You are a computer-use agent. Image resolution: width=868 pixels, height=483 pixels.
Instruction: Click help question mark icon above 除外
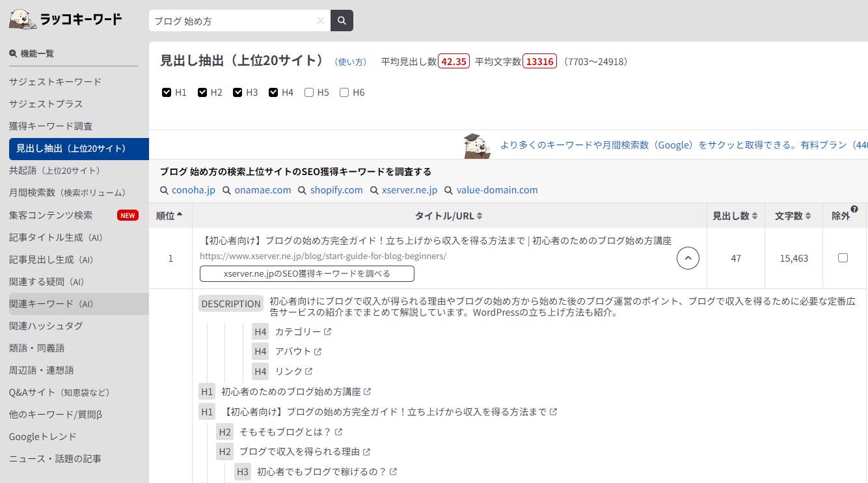[x=854, y=210]
